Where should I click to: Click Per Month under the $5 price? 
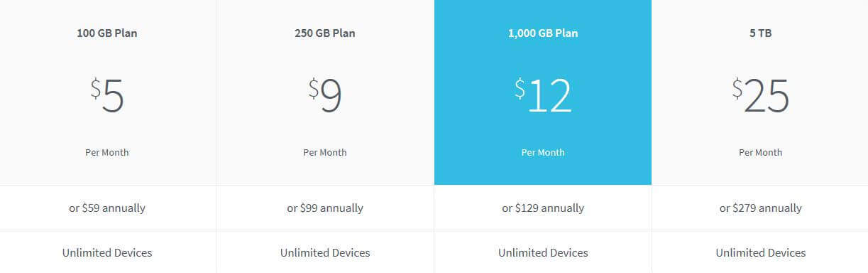[107, 152]
